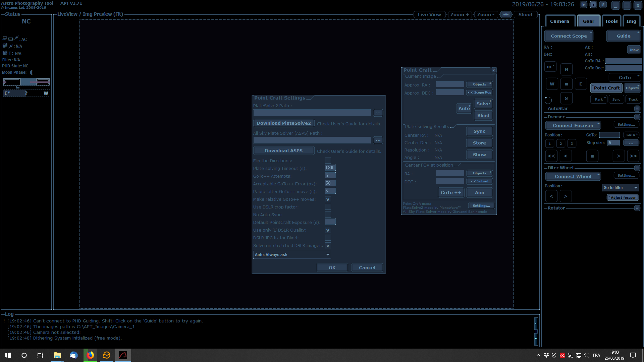Open the 'Auto: Always ask' dropdown
Screen dimensions: 644x362
pos(292,255)
